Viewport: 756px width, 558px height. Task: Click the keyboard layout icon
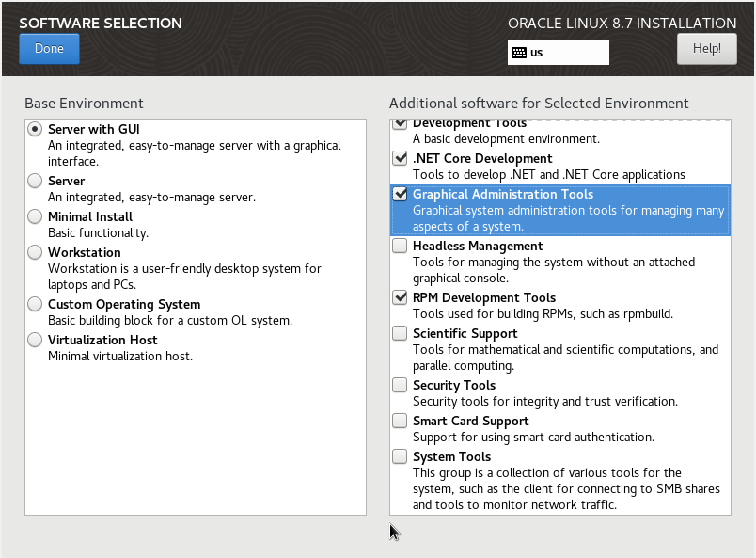519,53
